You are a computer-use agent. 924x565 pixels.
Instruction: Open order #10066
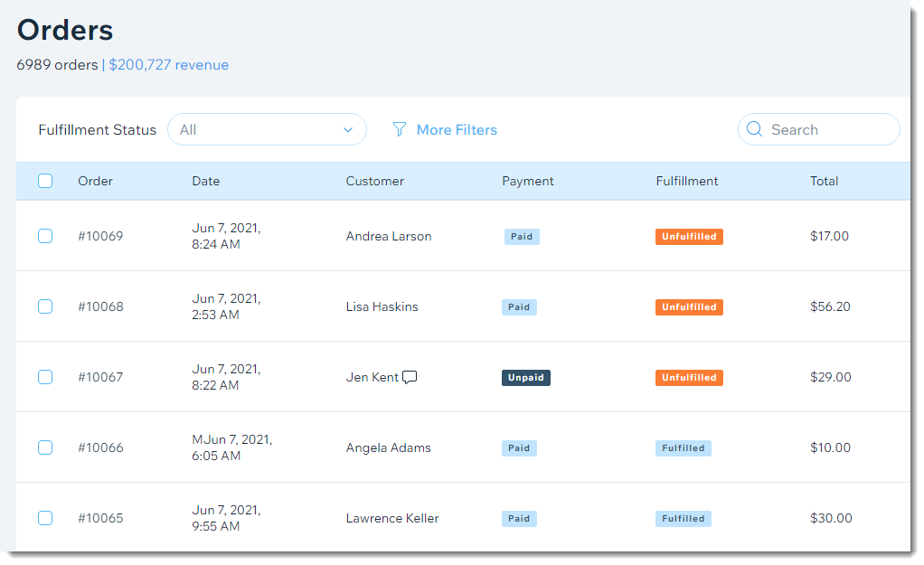click(x=100, y=447)
